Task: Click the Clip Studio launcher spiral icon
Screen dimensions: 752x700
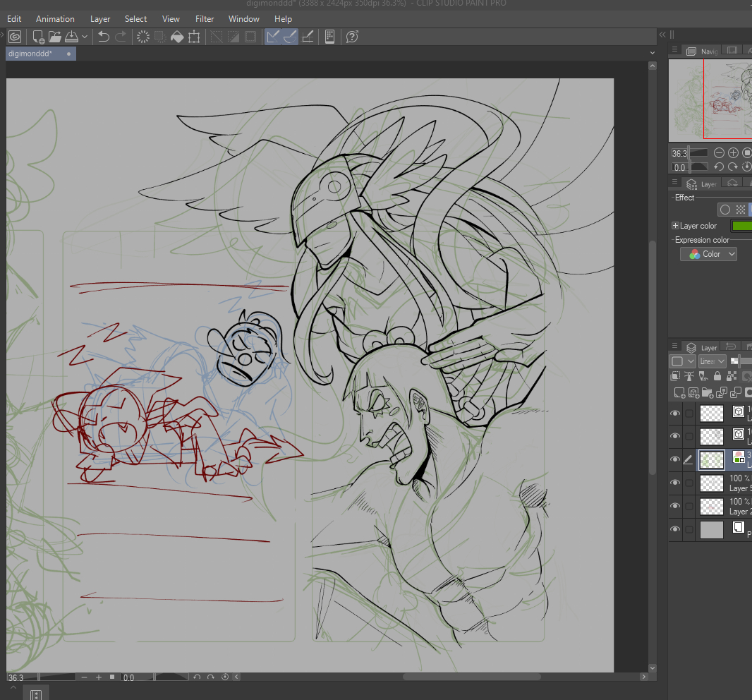Action: pos(15,37)
